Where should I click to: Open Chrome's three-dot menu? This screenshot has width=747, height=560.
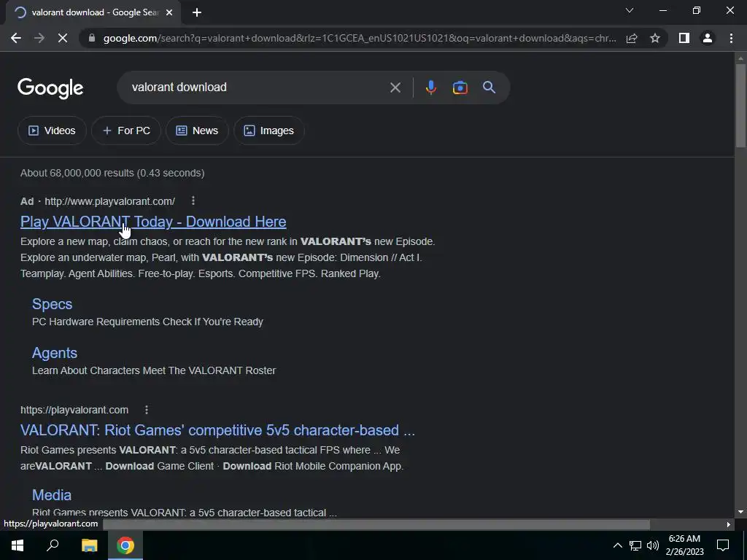tap(731, 38)
